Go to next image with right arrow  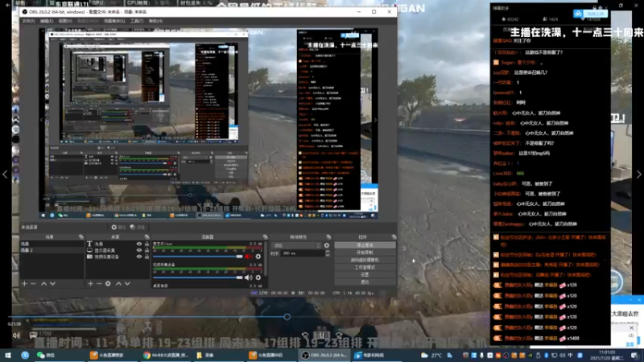pyautogui.click(x=638, y=175)
